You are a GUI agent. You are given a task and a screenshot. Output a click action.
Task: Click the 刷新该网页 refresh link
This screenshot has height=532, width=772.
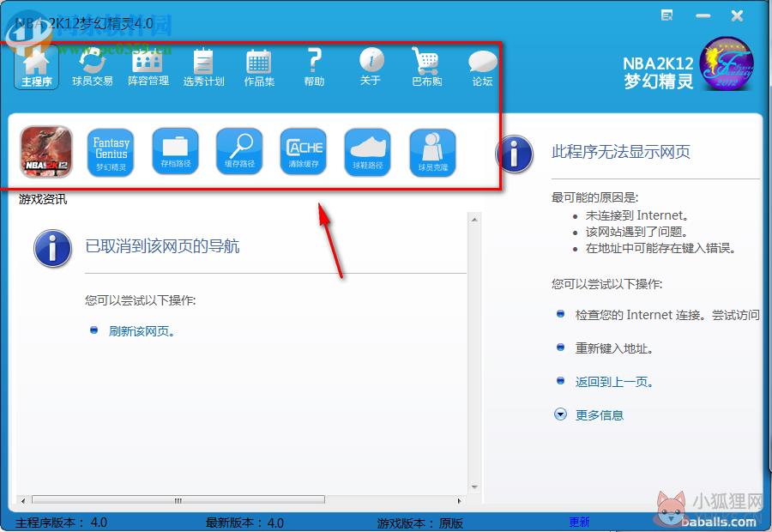pyautogui.click(x=142, y=331)
